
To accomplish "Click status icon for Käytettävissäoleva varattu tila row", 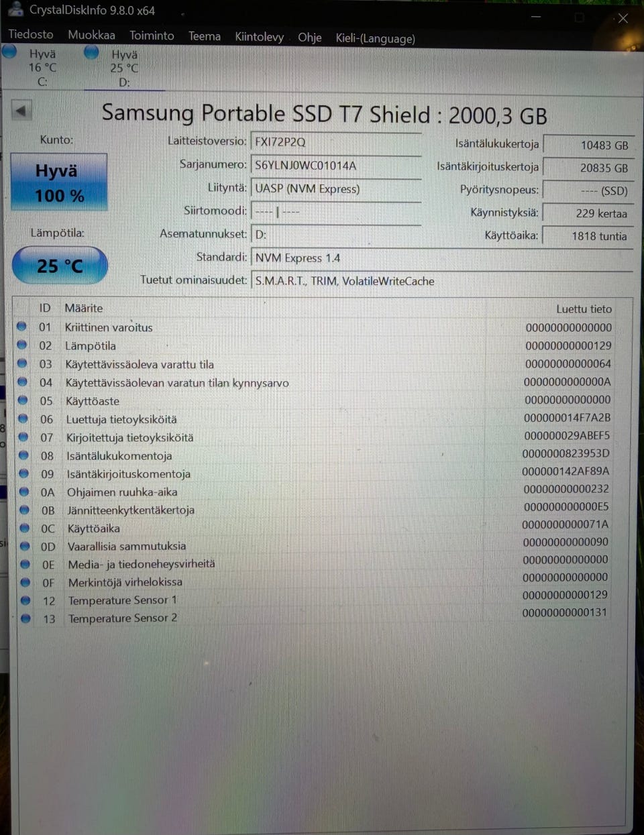I will coord(22,363).
